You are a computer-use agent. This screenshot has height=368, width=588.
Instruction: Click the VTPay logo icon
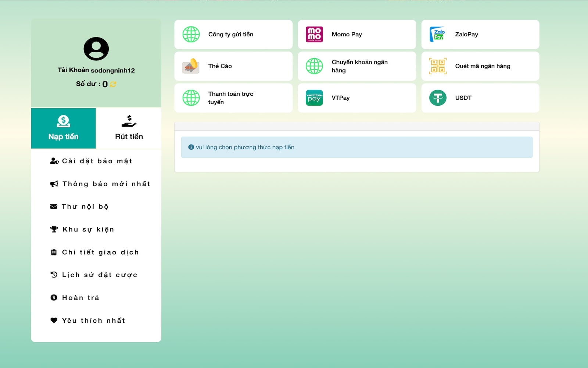tap(314, 98)
